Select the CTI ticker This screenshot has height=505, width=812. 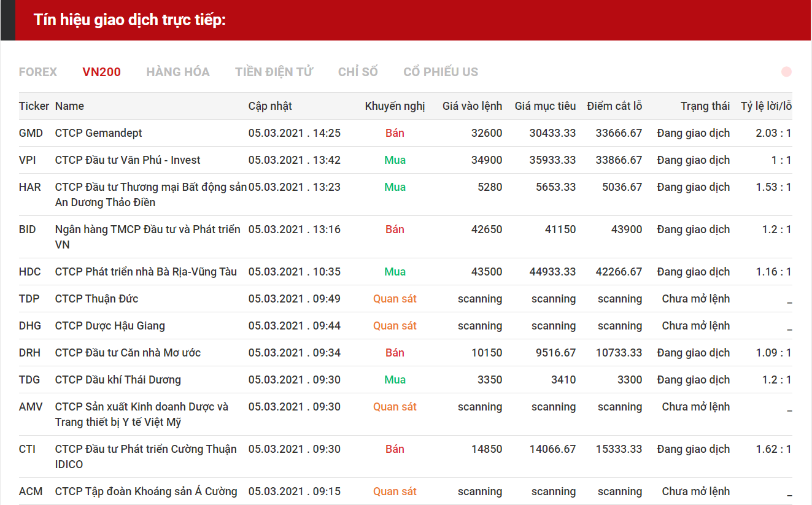pyautogui.click(x=27, y=449)
